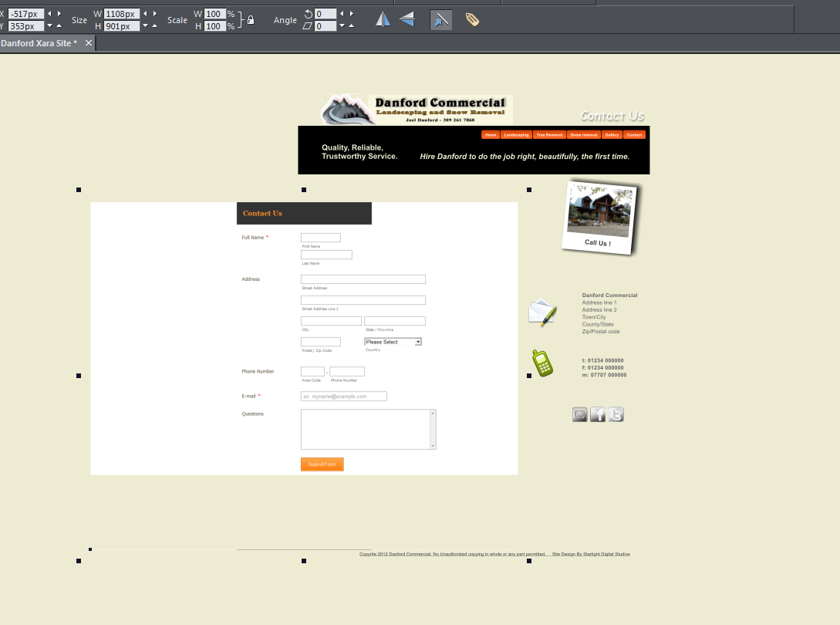The width and height of the screenshot is (840, 625).
Task: Click the Facebook icon on the page
Action: pos(598,414)
